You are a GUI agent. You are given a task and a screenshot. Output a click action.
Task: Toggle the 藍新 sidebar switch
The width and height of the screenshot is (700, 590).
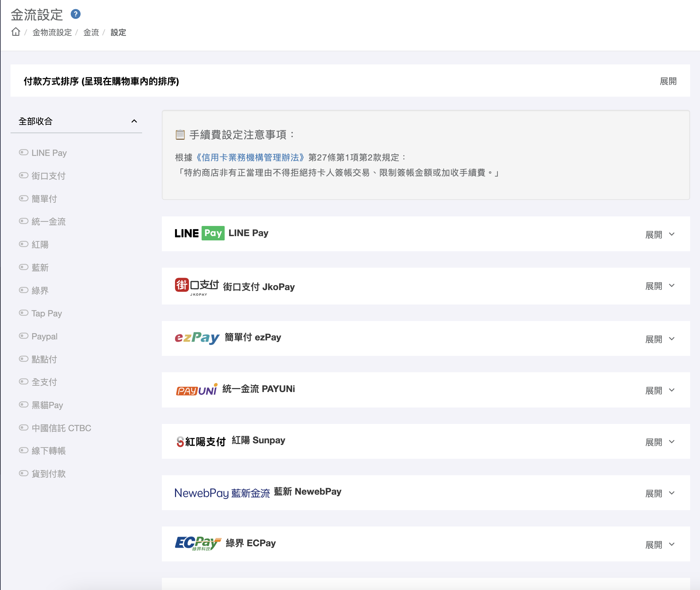point(23,267)
